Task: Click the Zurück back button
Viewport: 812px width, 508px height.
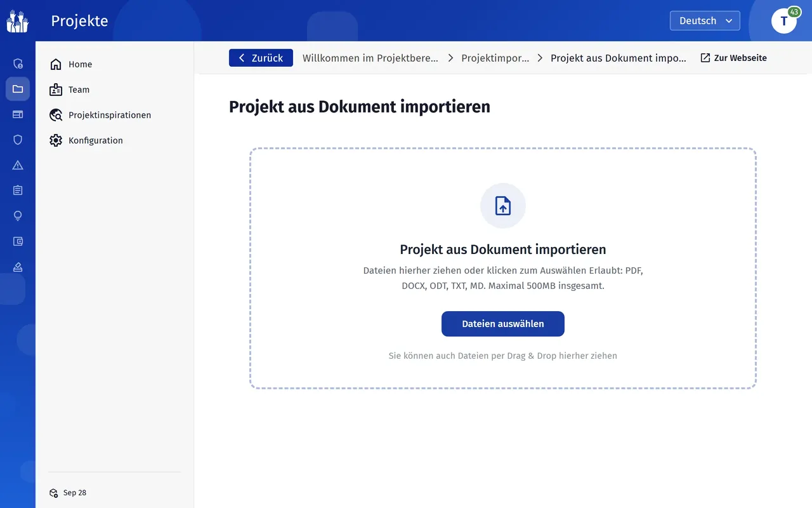Action: (261, 58)
